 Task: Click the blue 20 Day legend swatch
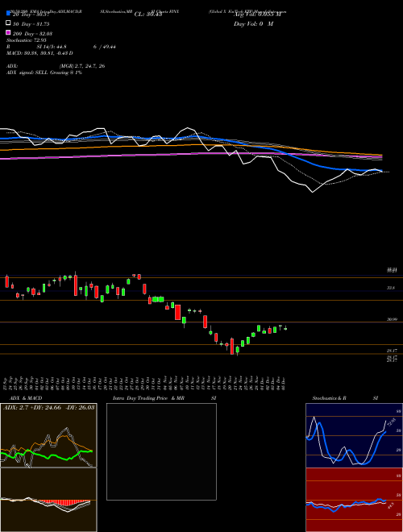click(8, 14)
